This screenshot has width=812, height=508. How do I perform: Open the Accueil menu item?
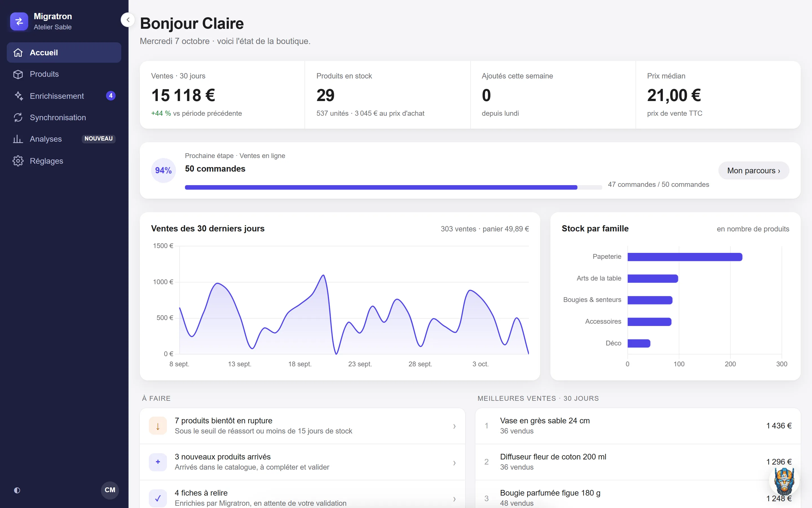point(64,52)
